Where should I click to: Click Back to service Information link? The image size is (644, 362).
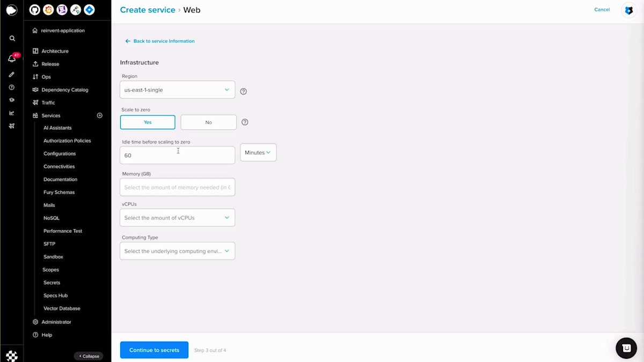click(x=164, y=41)
